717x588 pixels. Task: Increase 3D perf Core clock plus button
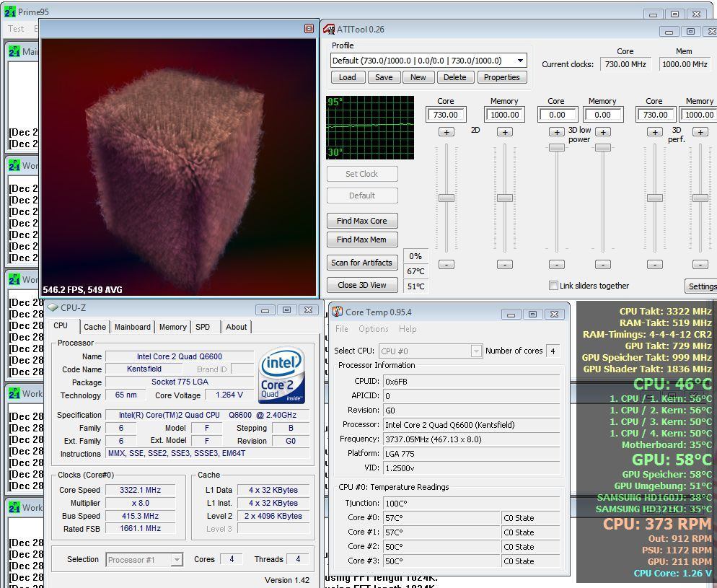[x=655, y=132]
